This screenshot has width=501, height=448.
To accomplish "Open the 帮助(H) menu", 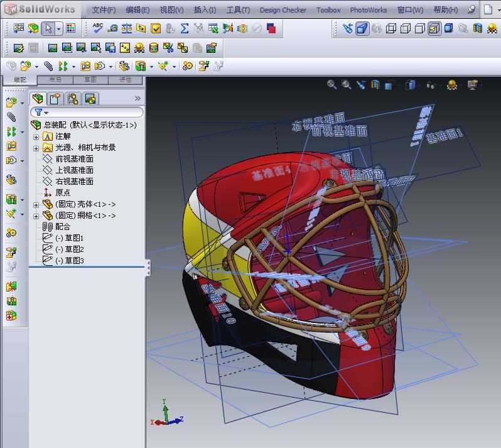I will tap(445, 10).
